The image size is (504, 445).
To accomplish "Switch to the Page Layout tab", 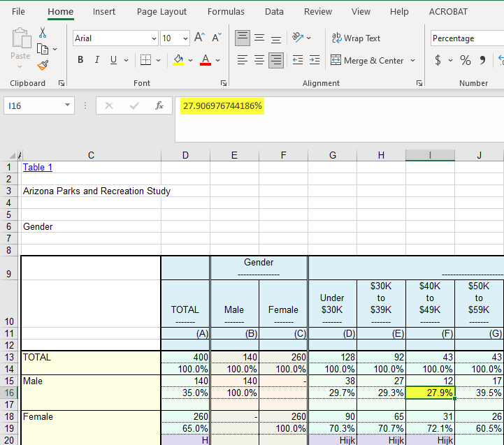I will coord(161,12).
